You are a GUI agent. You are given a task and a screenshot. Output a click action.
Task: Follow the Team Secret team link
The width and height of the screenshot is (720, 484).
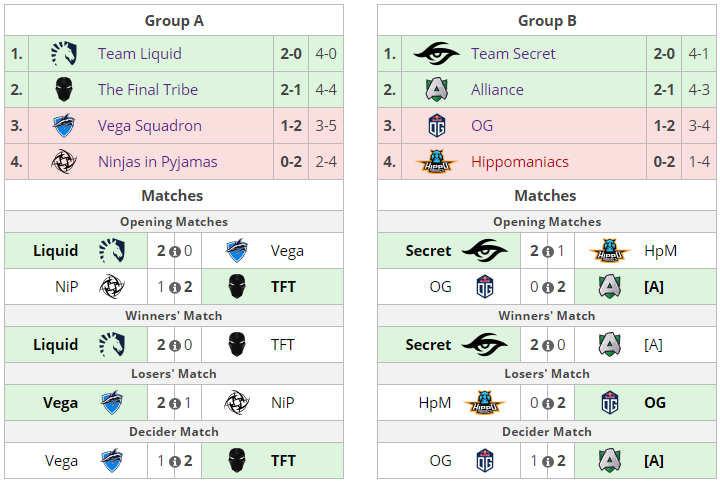point(513,54)
